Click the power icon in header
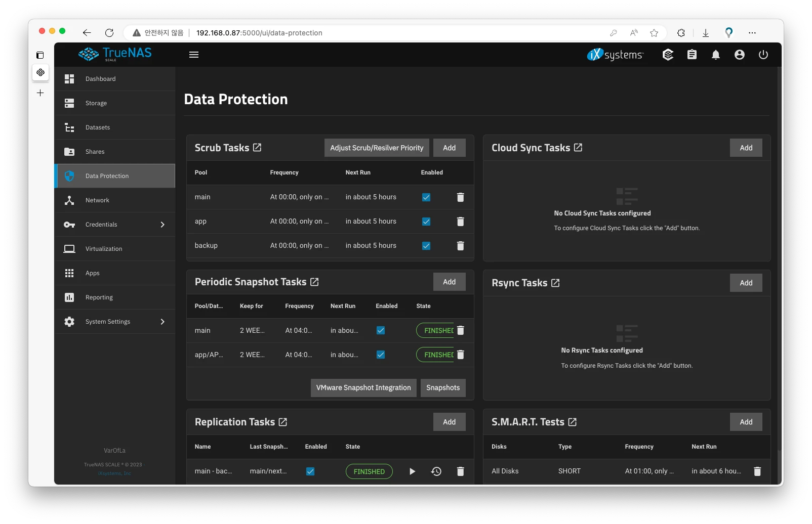The height and width of the screenshot is (524, 812). [x=763, y=55]
